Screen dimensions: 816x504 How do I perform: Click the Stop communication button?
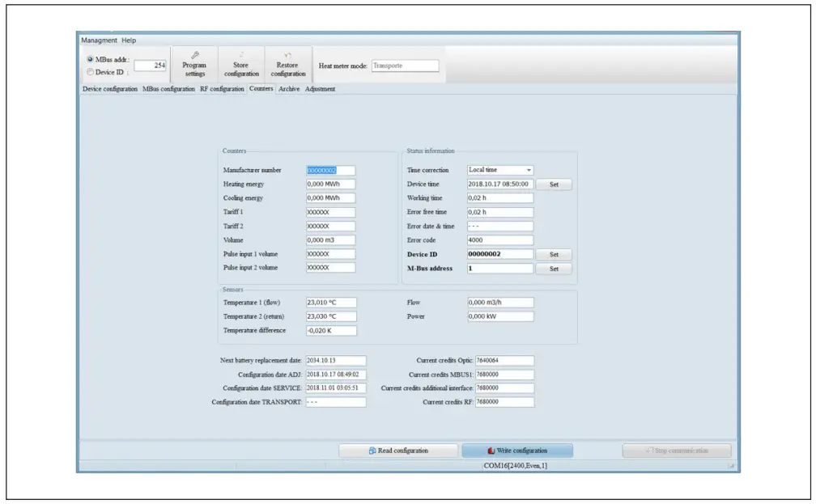[677, 451]
